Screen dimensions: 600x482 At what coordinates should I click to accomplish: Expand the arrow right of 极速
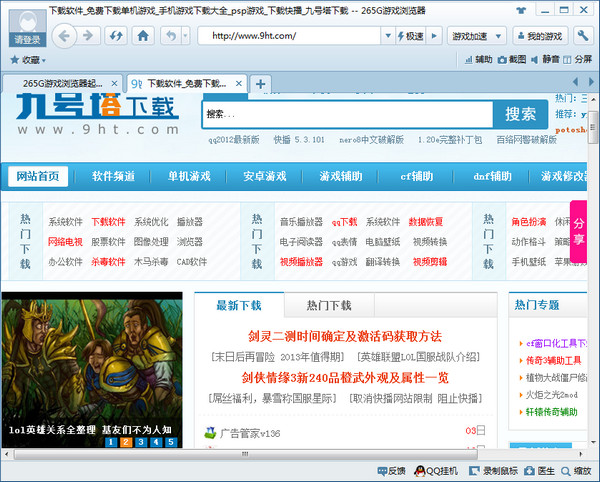434,36
